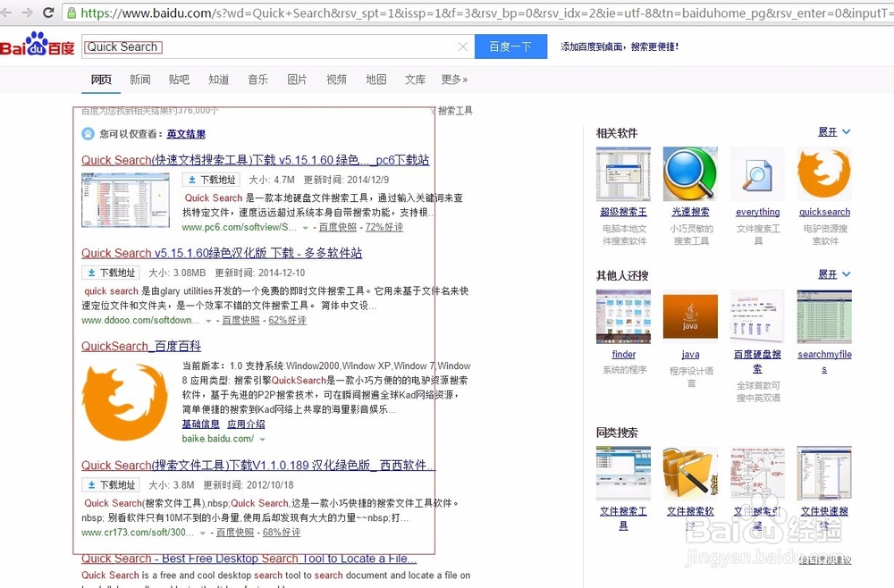This screenshot has height=588, width=894.
Task: Open the 应用介绍 link
Action: click(x=246, y=424)
